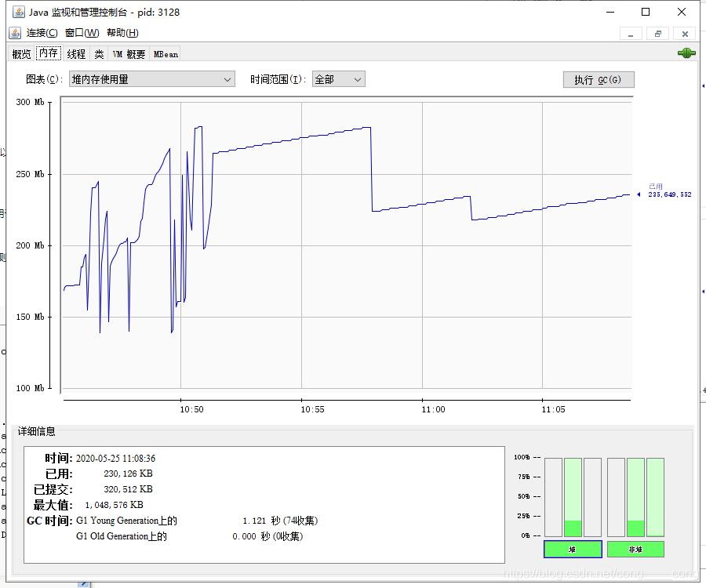Open the 连接 menu
This screenshot has height=588, width=706.
tap(42, 33)
